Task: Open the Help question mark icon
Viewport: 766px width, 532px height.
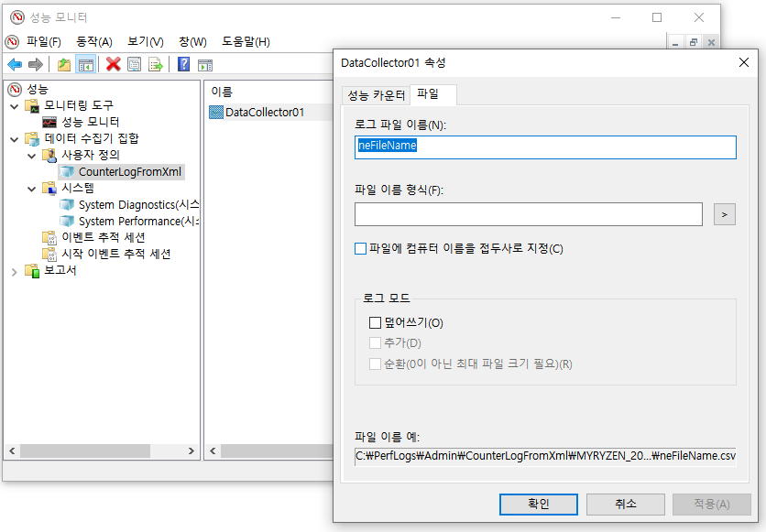Action: pyautogui.click(x=183, y=64)
